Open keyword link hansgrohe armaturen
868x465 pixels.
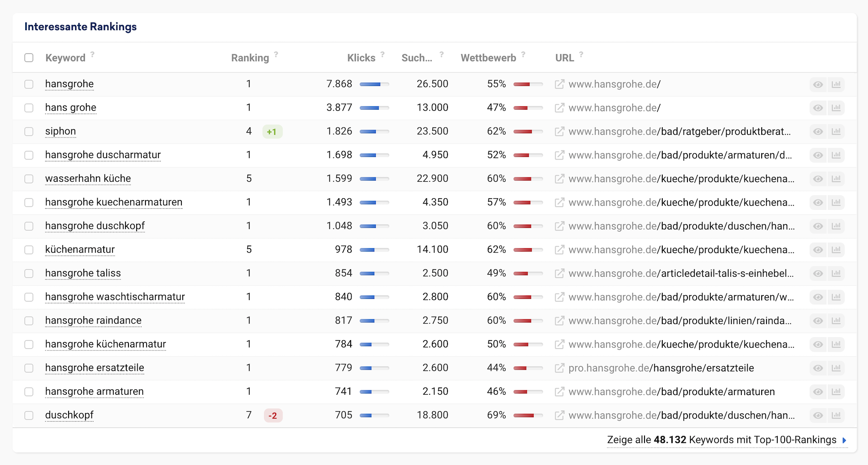point(94,392)
